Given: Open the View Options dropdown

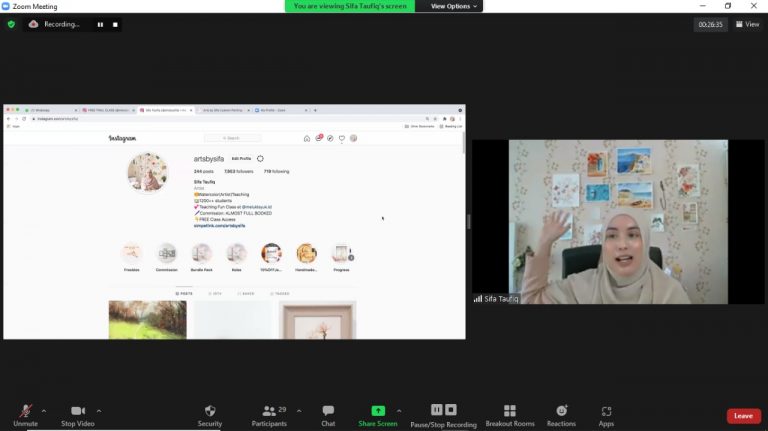Looking at the screenshot, I should coord(454,6).
